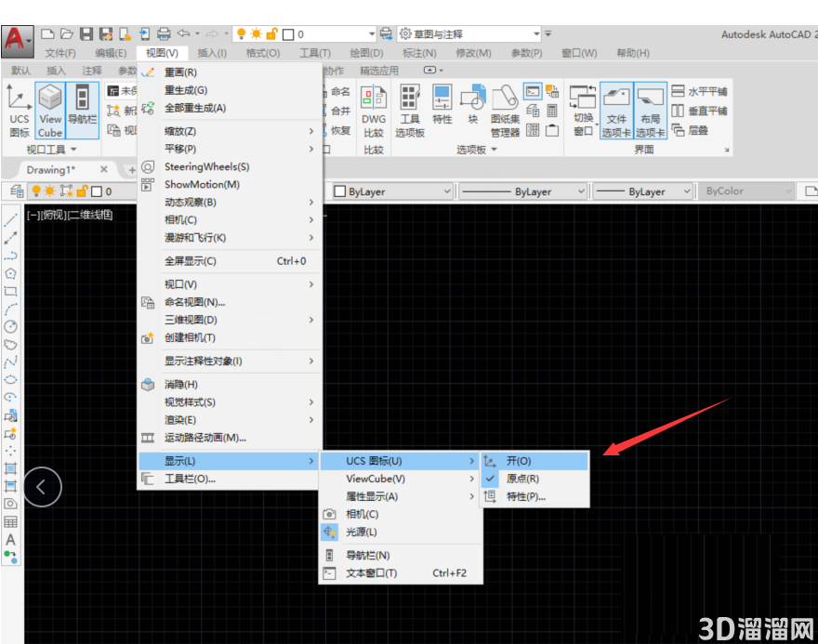
Task: Expand the 视口(V) submenu
Action: pyautogui.click(x=230, y=284)
